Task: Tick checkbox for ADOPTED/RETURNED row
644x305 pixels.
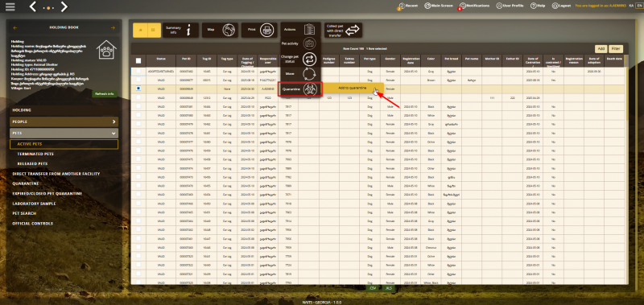Action: (x=138, y=71)
